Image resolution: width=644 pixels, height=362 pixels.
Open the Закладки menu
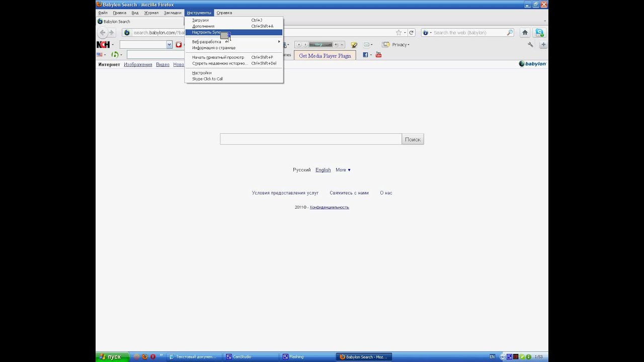coord(173,13)
